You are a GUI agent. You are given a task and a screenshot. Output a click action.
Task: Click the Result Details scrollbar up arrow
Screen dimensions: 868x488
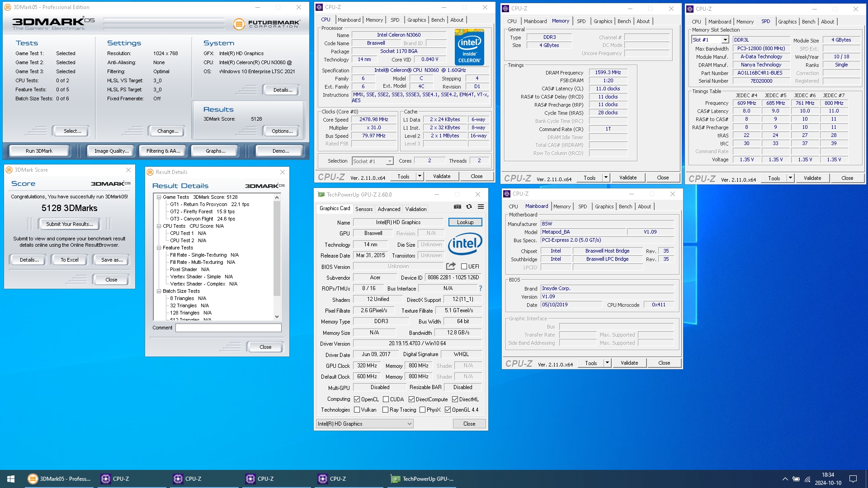pyautogui.click(x=277, y=197)
